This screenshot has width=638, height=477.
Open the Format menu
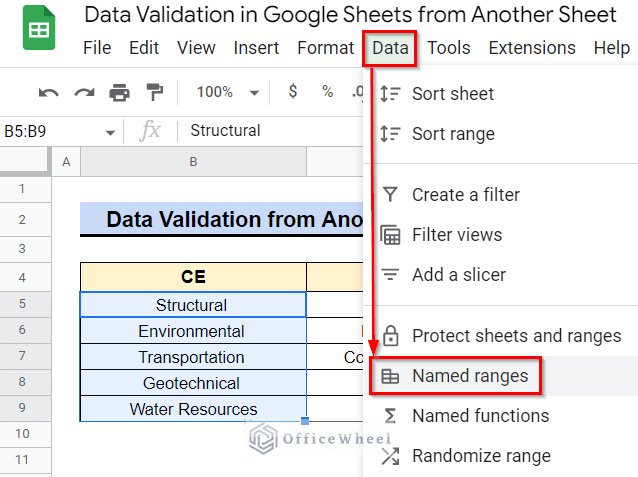point(326,48)
